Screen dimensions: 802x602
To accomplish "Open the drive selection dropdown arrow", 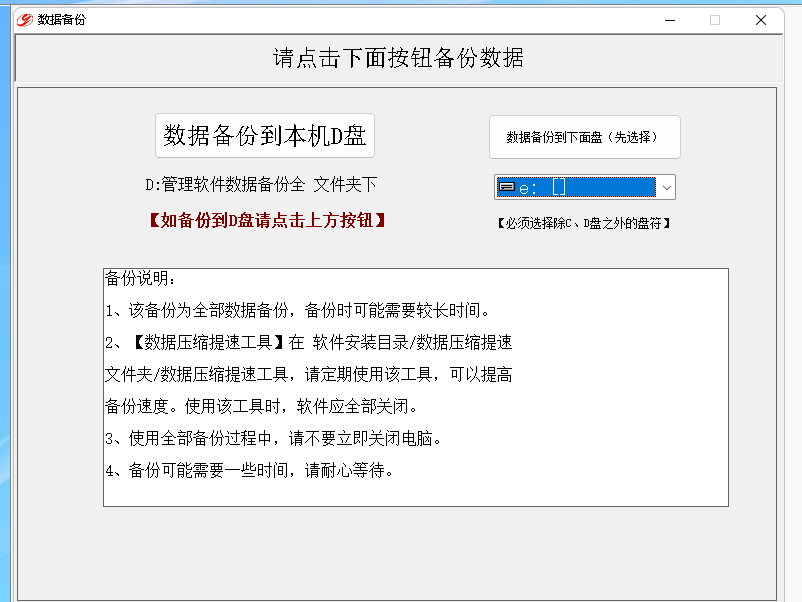I will [666, 188].
